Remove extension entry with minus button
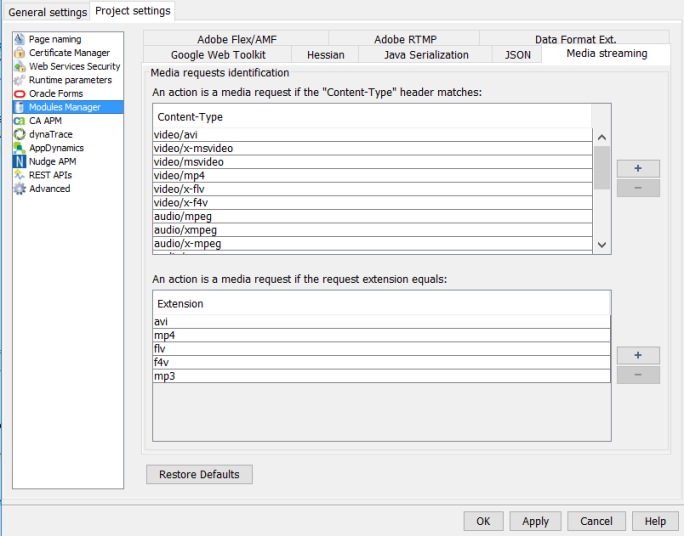 [x=638, y=375]
